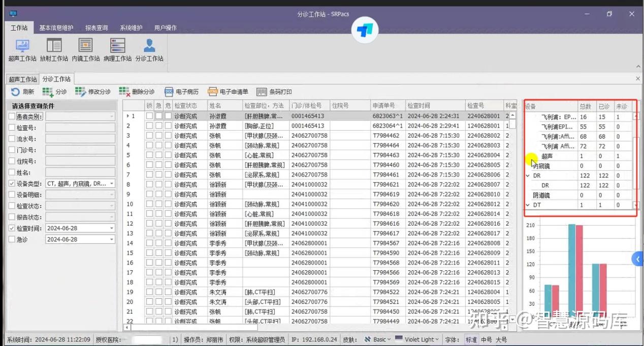This screenshot has width=644, height=346.
Task: Click the 姓名 text input field
Action: point(80,172)
